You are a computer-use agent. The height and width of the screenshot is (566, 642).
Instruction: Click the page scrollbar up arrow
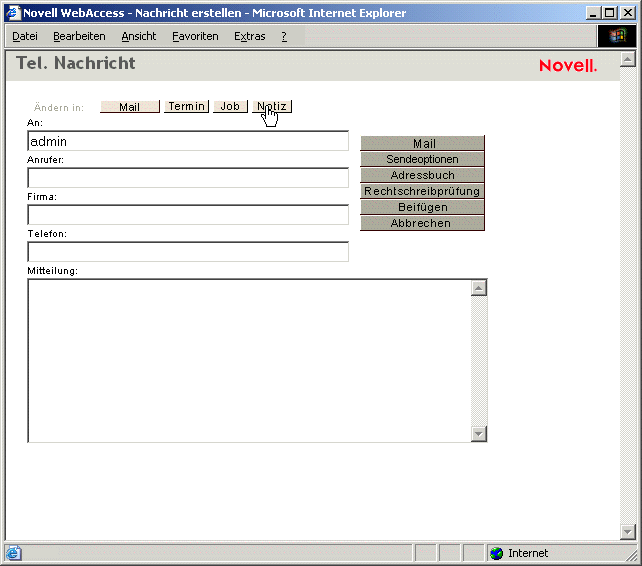pos(628,59)
